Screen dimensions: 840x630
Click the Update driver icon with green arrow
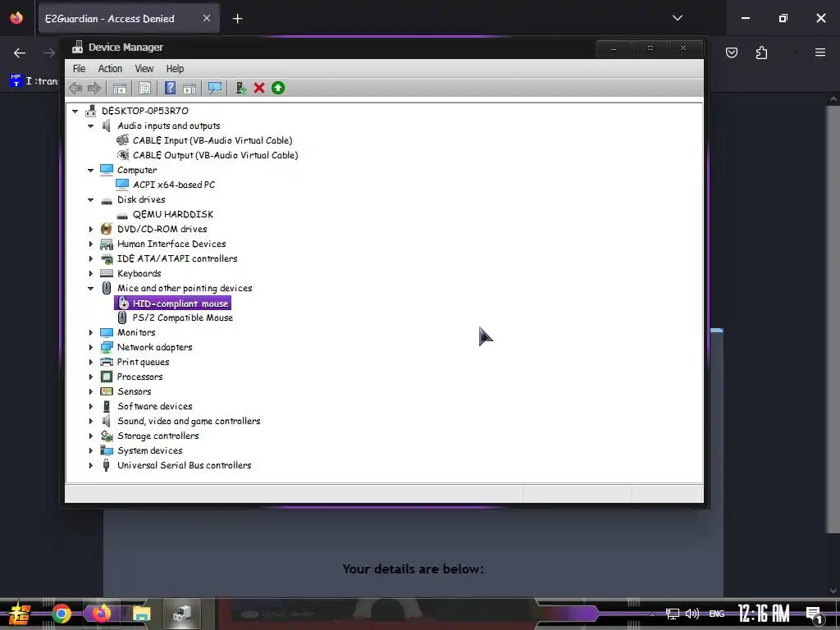point(240,88)
